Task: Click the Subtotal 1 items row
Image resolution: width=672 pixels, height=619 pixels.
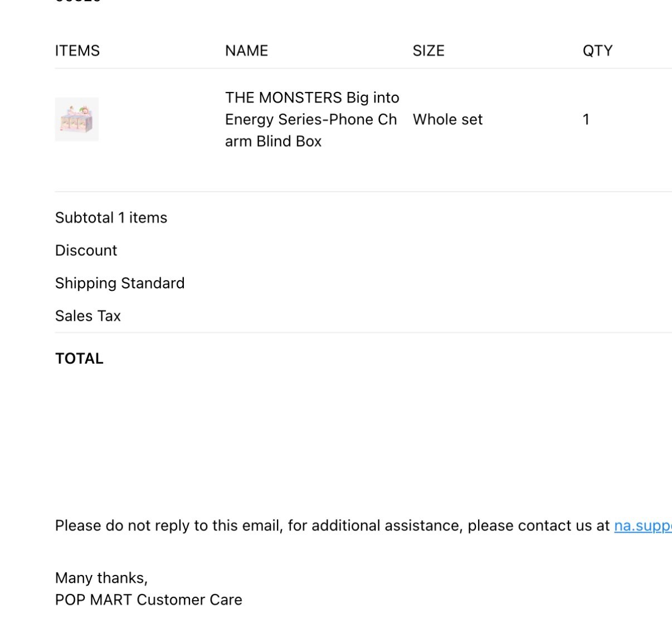Action: tap(111, 217)
